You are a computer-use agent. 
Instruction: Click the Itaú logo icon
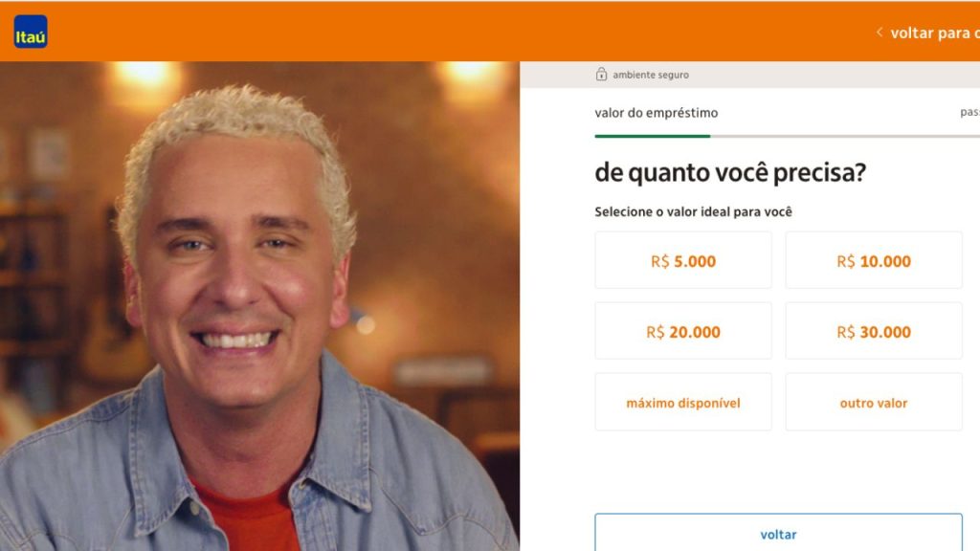pyautogui.click(x=31, y=32)
